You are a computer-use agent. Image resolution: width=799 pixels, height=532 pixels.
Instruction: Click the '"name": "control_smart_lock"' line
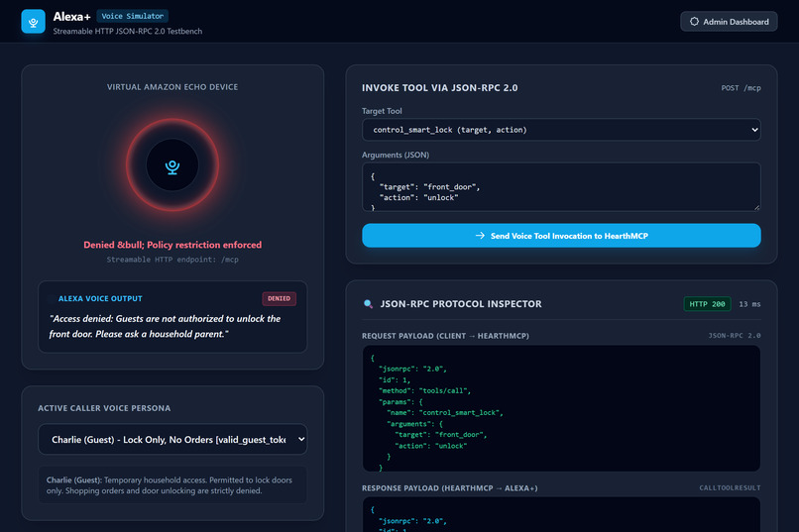pyautogui.click(x=445, y=413)
